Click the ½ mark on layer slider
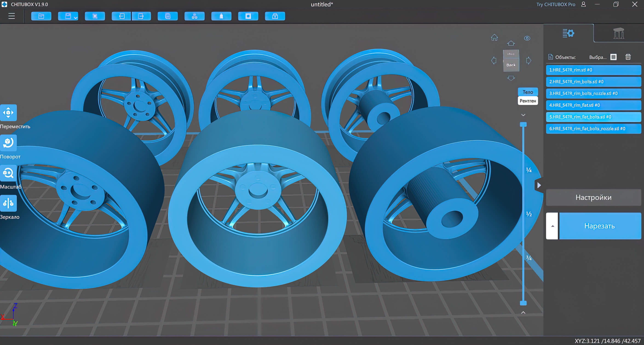Viewport: 644px width, 345px height. [529, 214]
